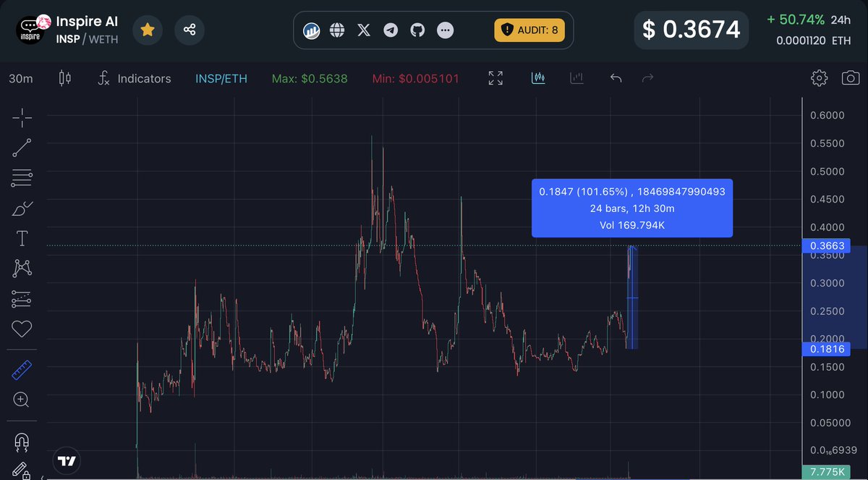Select the crosshair cursor tool
Viewport: 868px width, 480px height.
(x=22, y=117)
